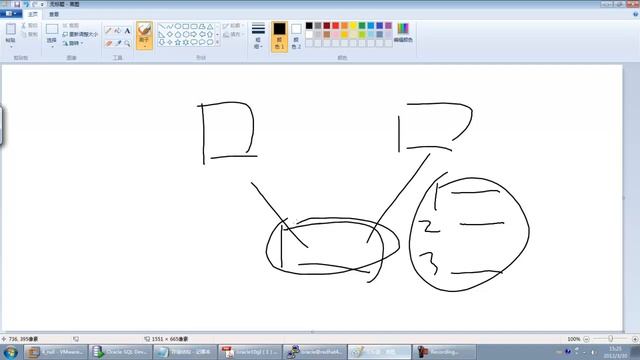Choose the Rectangle shape

(186, 27)
